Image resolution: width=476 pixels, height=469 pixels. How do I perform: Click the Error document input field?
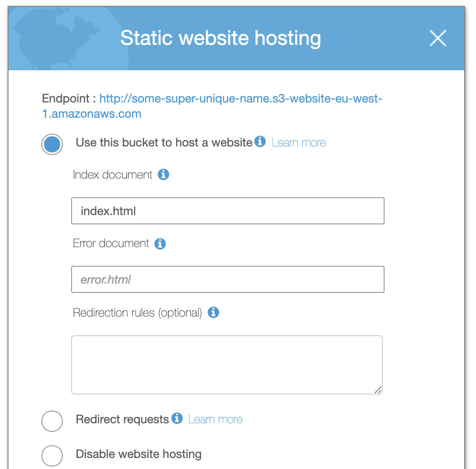click(x=227, y=279)
